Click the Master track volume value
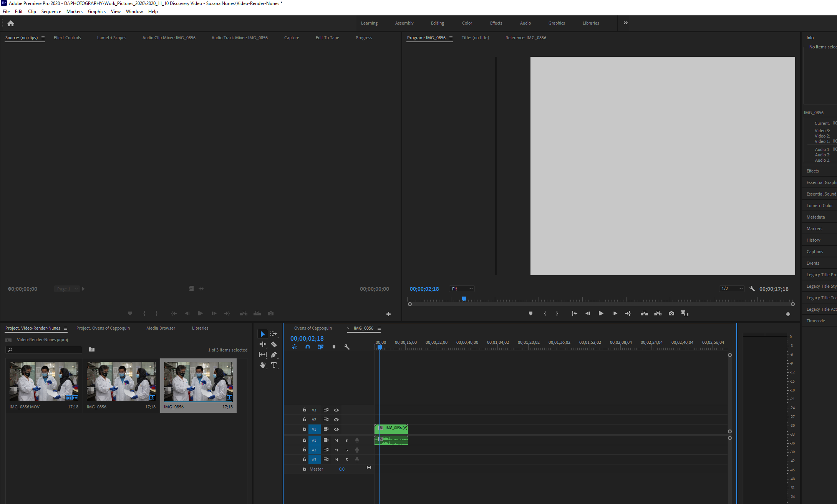The image size is (837, 504). click(x=341, y=469)
